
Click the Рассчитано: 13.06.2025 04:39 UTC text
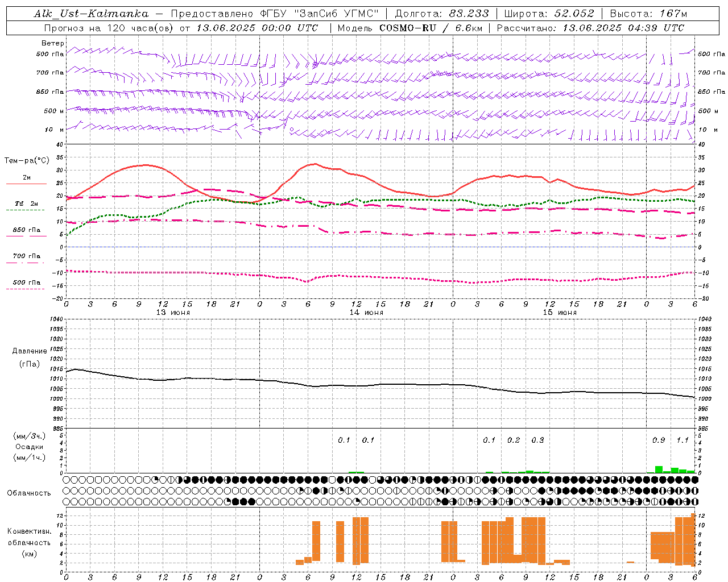590,28
